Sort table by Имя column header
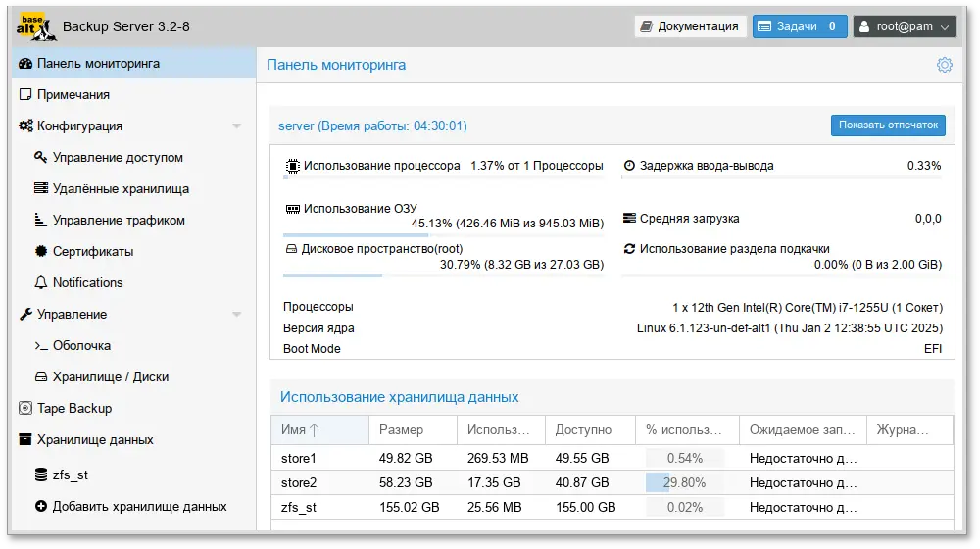The image size is (980, 549). (x=318, y=429)
